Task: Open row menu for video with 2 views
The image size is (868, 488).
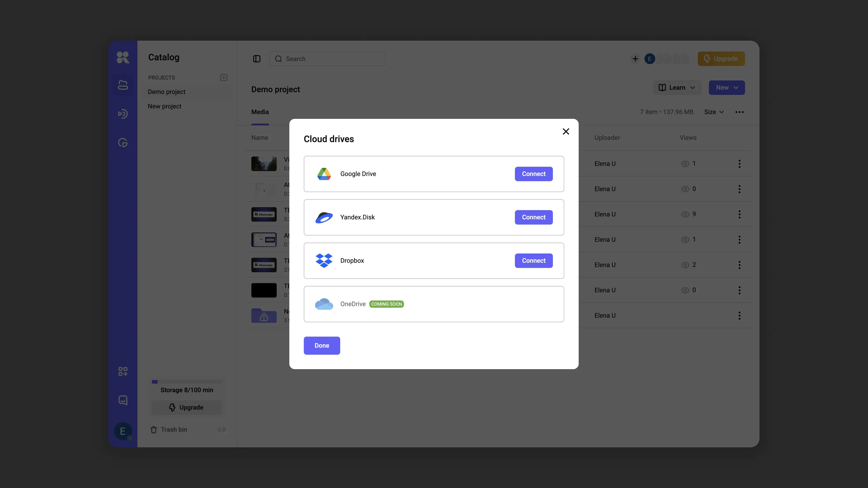Action: 739,265
